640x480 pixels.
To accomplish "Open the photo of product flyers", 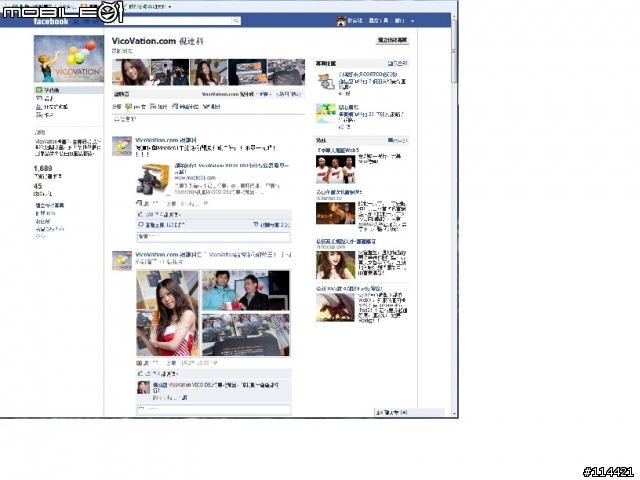I will click(246, 335).
